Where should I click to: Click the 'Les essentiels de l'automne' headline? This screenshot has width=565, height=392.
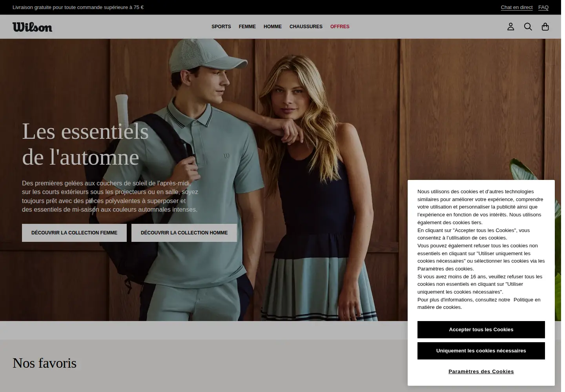click(85, 144)
